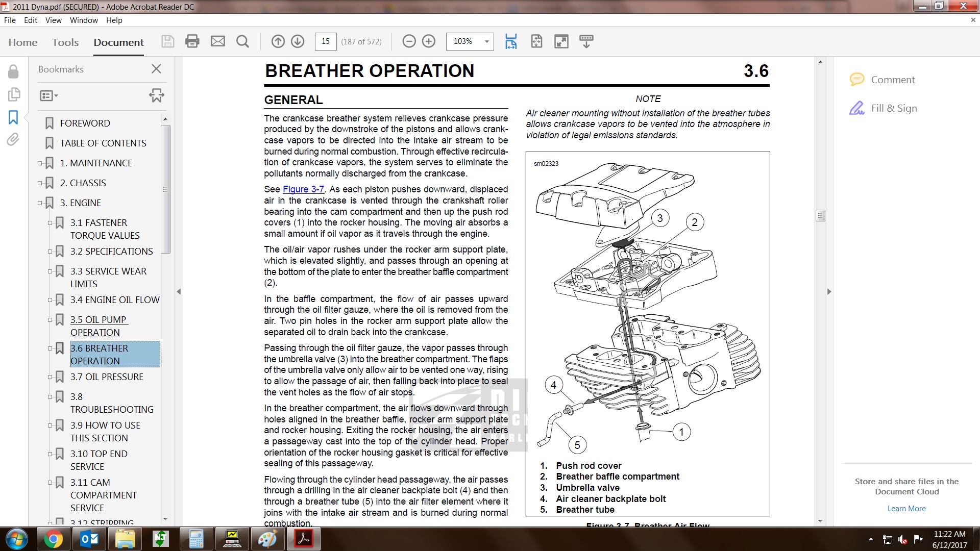Collapse the left navigation pane arrow
Image resolution: width=980 pixels, height=551 pixels.
tap(179, 292)
